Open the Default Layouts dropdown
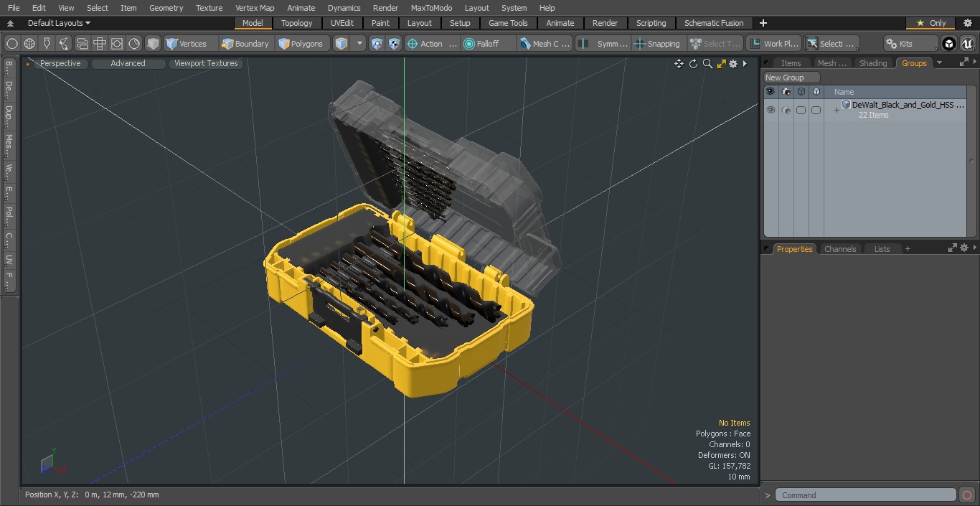 click(x=59, y=23)
